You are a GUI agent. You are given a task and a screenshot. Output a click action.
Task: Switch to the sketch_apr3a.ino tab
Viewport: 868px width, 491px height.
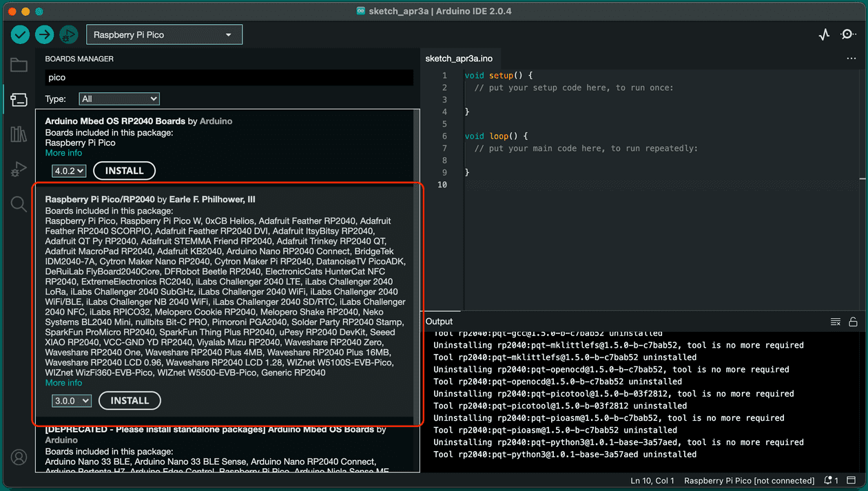[459, 59]
